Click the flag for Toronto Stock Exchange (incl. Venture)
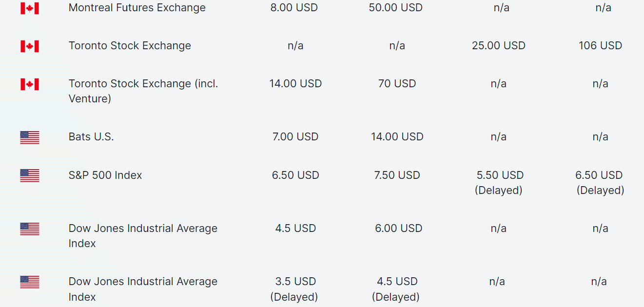Screen dimensions: 644x307 [30, 84]
